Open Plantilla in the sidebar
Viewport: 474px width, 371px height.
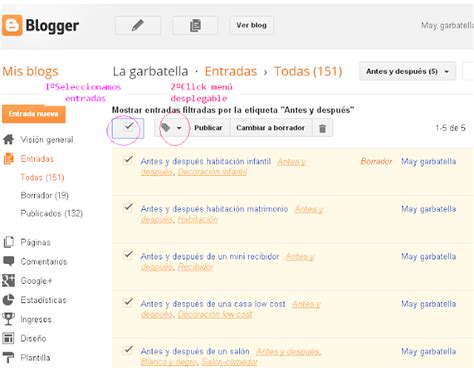pyautogui.click(x=35, y=358)
